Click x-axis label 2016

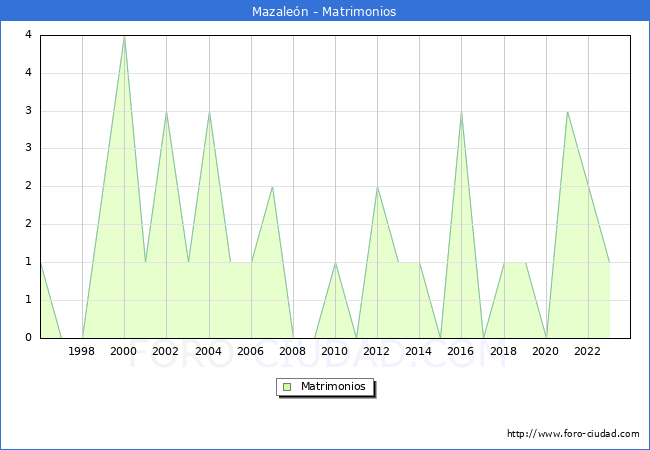461,351
